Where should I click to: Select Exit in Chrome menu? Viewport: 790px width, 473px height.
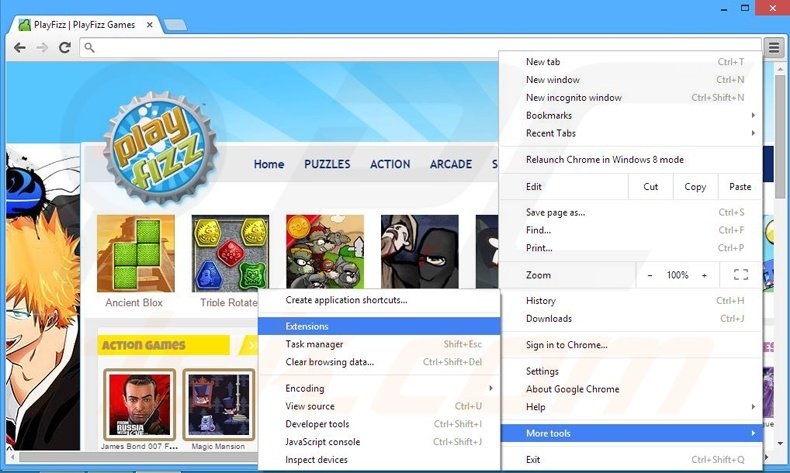coord(631,459)
